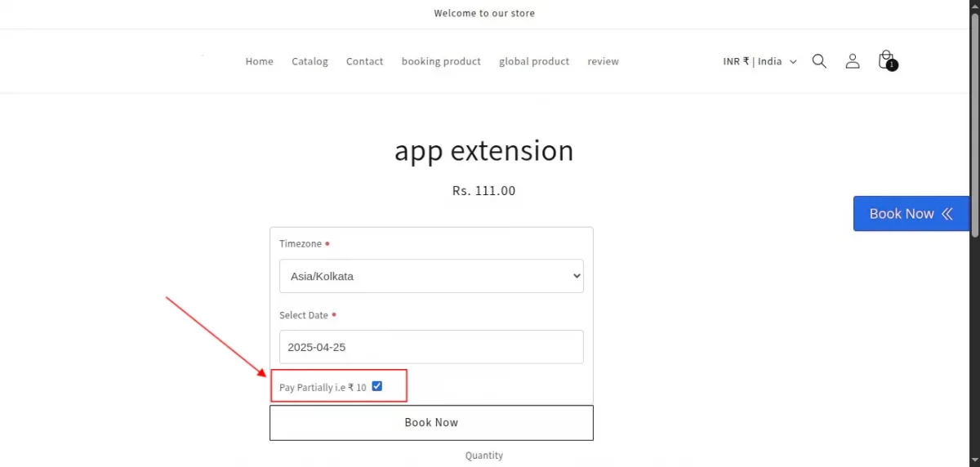
Task: Click the Select Date input field
Action: point(431,347)
